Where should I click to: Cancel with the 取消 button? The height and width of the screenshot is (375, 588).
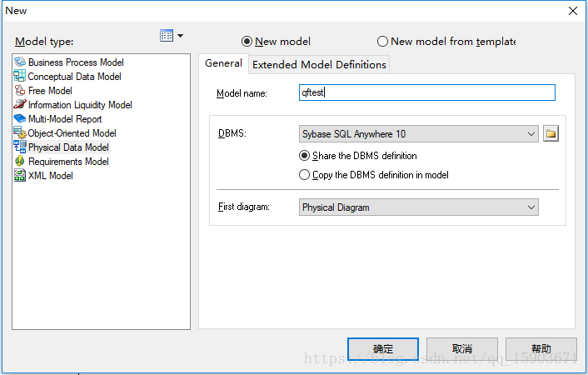[462, 349]
